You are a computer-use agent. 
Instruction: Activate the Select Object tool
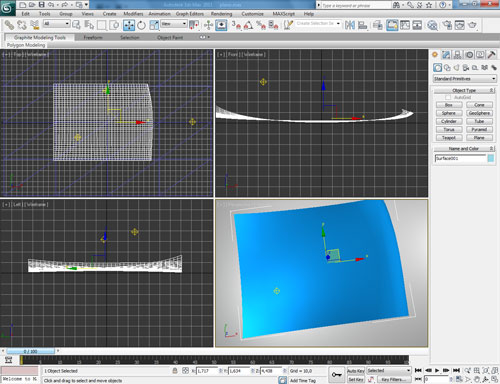(x=76, y=25)
